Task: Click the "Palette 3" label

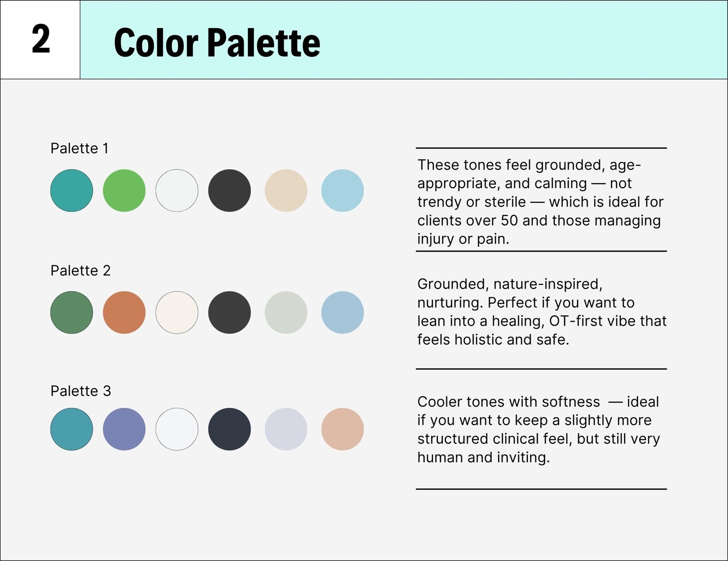Action: [81, 391]
